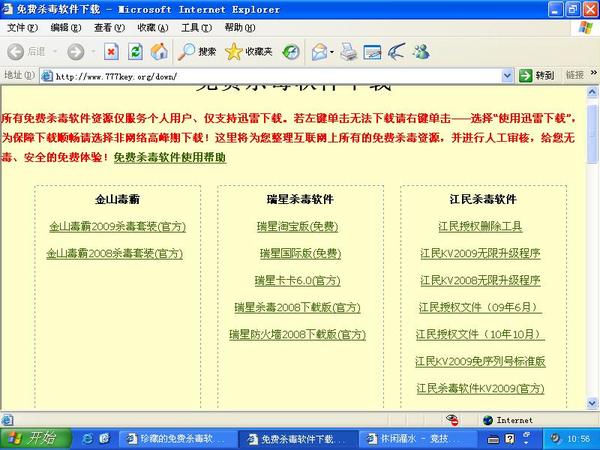Open 江民杀毒软件KV2009(官方) link
Viewport: 600px width, 450px height.
(x=480, y=389)
